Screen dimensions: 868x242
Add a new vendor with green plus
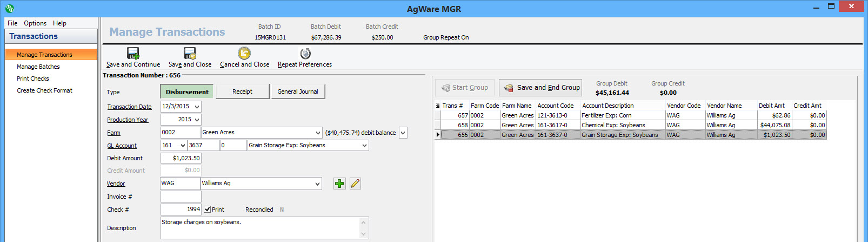(x=339, y=184)
